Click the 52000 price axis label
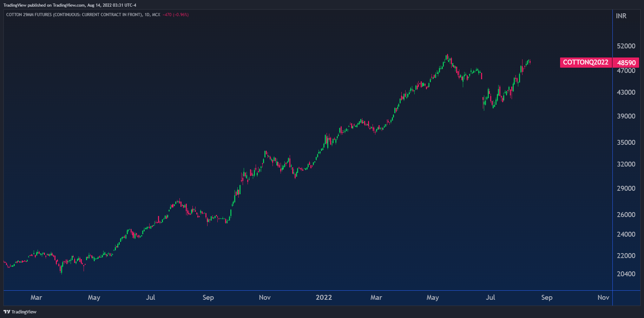The image size is (644, 318). click(626, 46)
